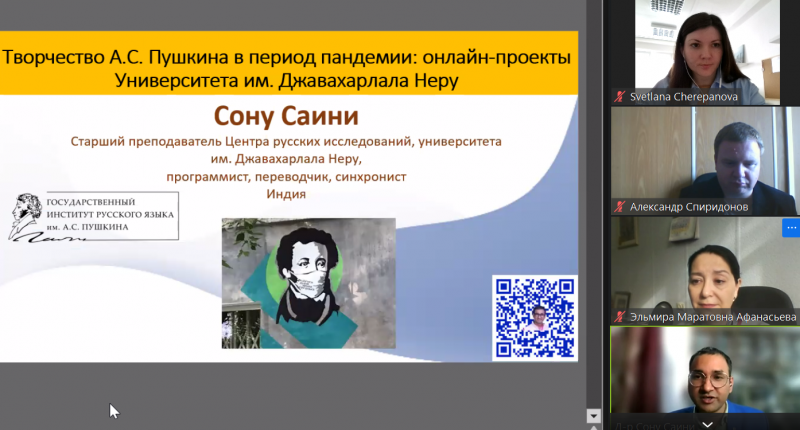
Task: Click Александр Спиридонов's muted microphone icon
Action: coord(620,207)
